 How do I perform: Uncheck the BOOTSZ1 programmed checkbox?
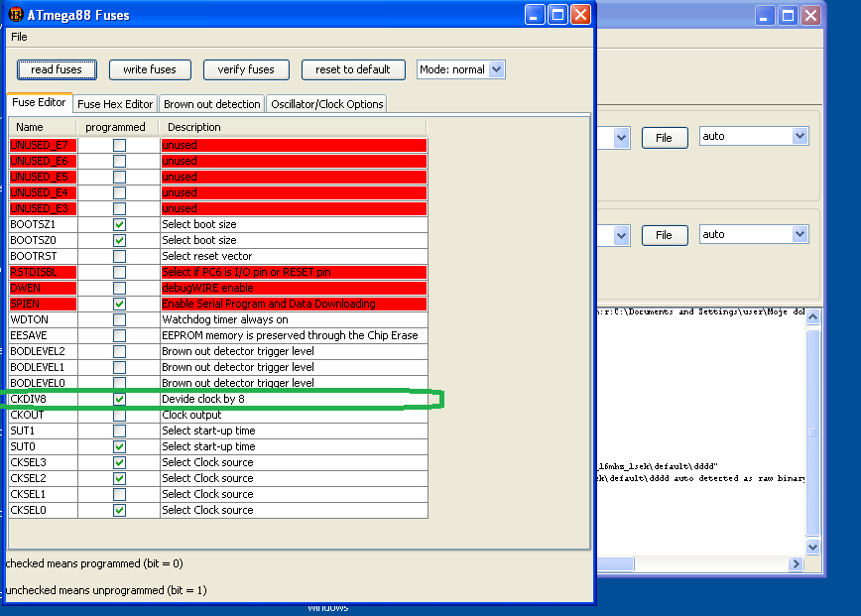(119, 224)
